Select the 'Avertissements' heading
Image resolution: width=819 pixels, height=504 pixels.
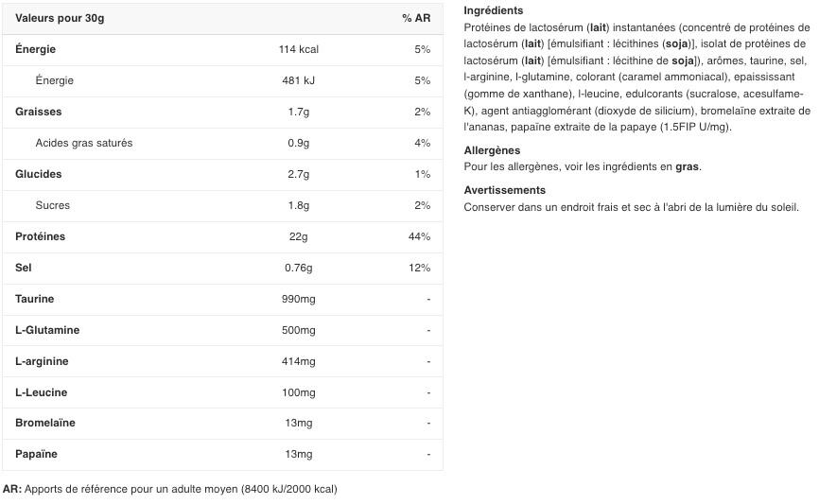505,190
